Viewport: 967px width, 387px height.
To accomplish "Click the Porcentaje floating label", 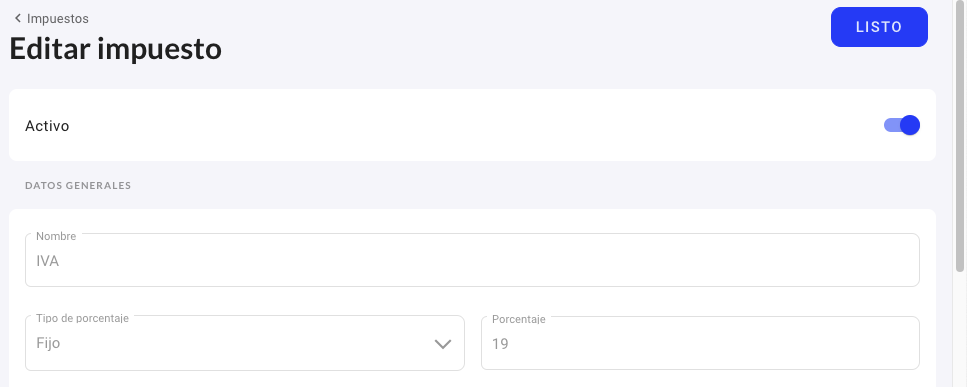I will pyautogui.click(x=519, y=319).
